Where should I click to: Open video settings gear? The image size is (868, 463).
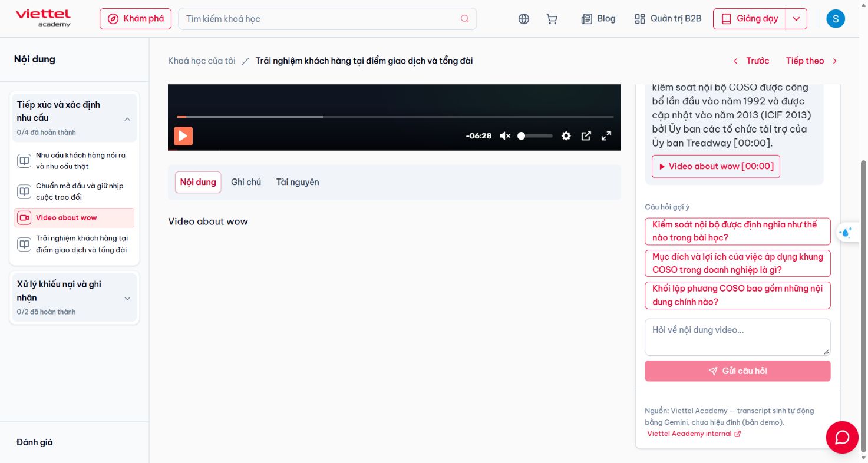point(566,136)
